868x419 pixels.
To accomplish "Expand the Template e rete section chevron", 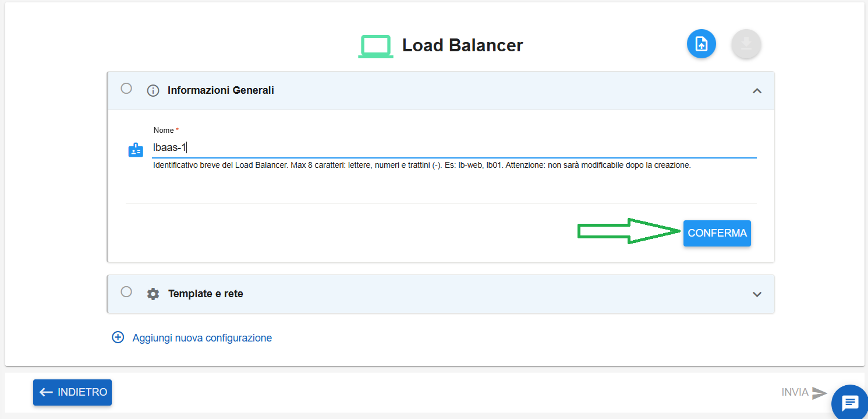I will 757,294.
